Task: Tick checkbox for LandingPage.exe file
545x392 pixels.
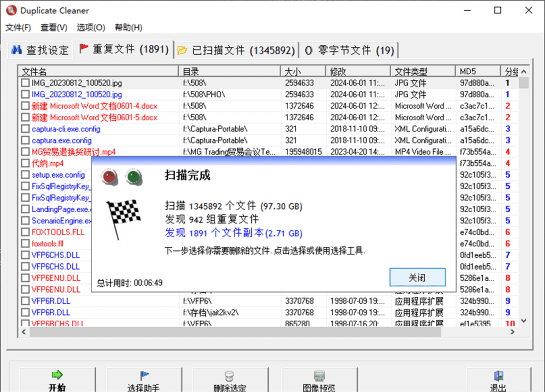Action: tap(25, 209)
